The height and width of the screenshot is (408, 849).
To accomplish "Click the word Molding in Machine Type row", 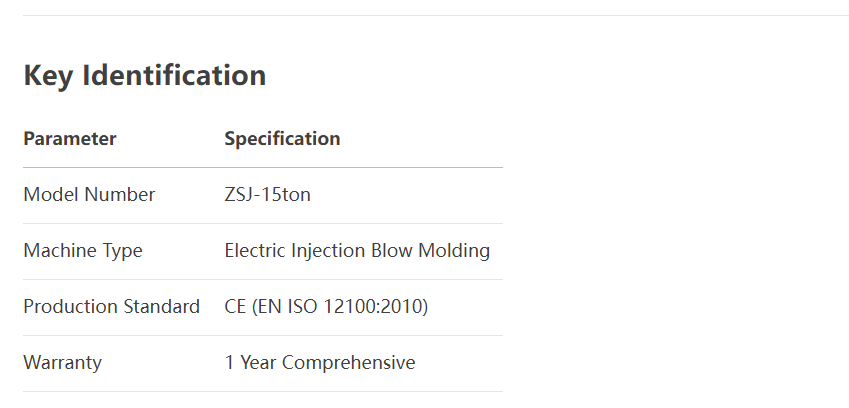I will 454,251.
